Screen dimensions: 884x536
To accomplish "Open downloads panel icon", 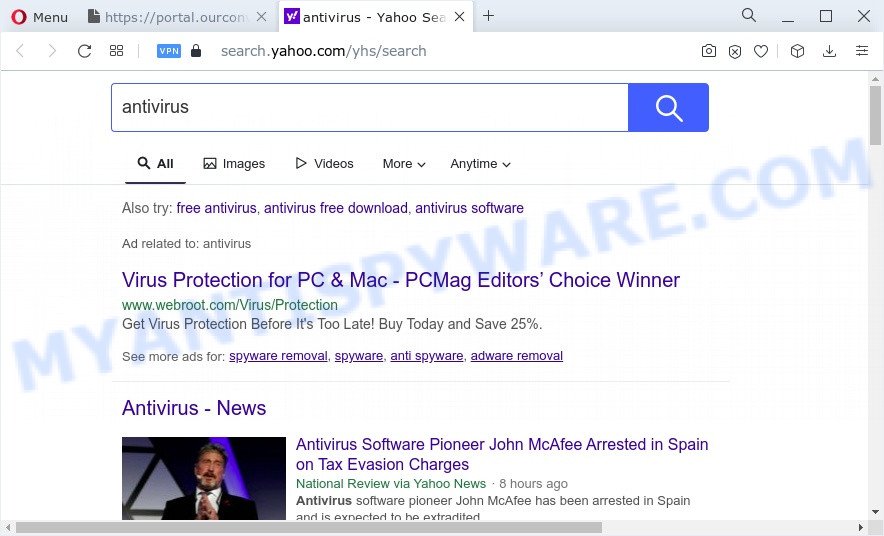I will point(829,51).
